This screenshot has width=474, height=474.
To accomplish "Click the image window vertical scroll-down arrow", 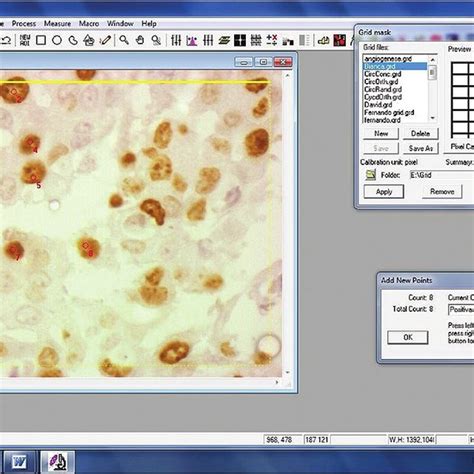I will (x=287, y=372).
